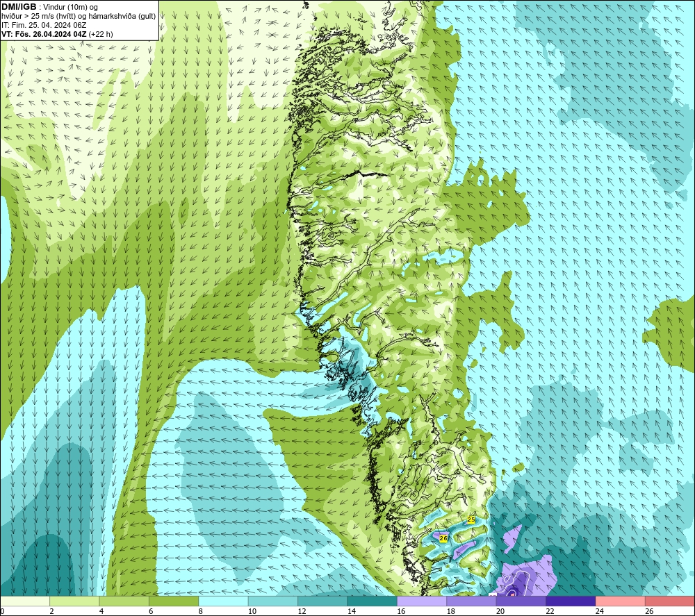
Task: Click the 'Vindur (10m) og' header text
Action: tap(70, 8)
